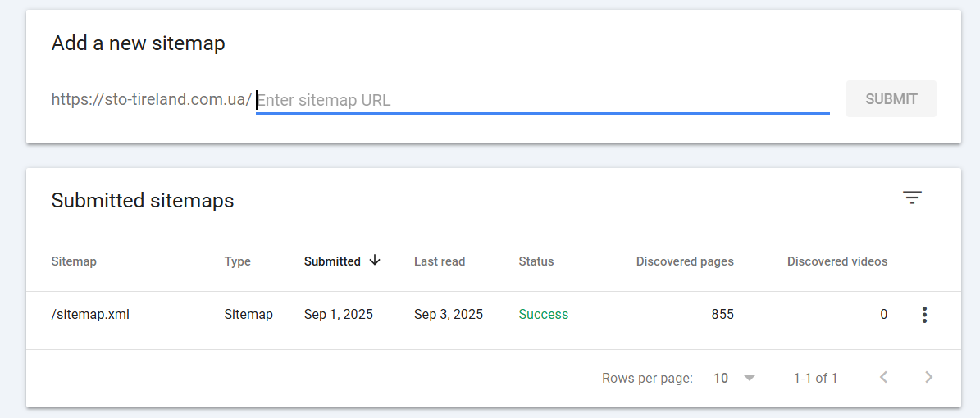Click the SUBMIT button
Image resolution: width=980 pixels, height=418 pixels.
pyautogui.click(x=891, y=98)
